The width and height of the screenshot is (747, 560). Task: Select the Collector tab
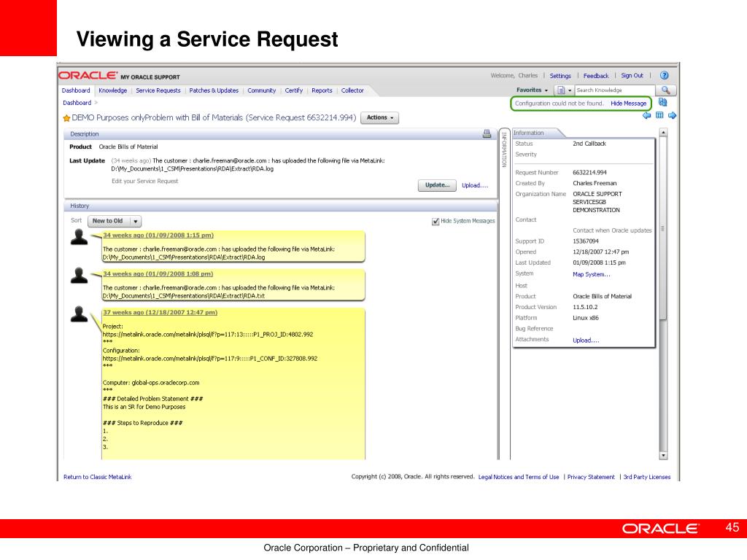pyautogui.click(x=352, y=90)
